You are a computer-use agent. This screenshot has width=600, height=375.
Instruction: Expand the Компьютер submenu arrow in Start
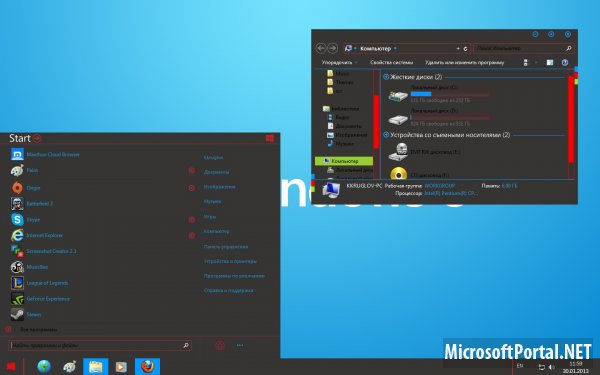click(192, 235)
